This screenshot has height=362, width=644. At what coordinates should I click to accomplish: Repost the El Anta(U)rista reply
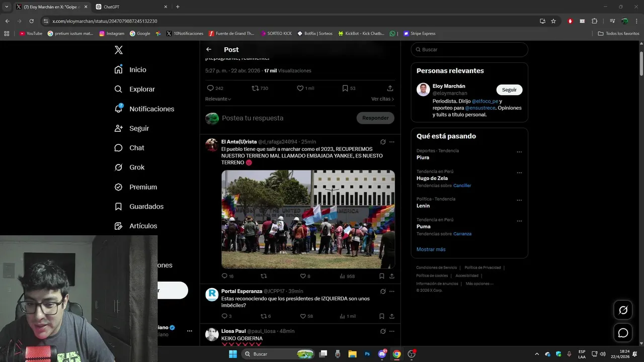click(x=264, y=276)
